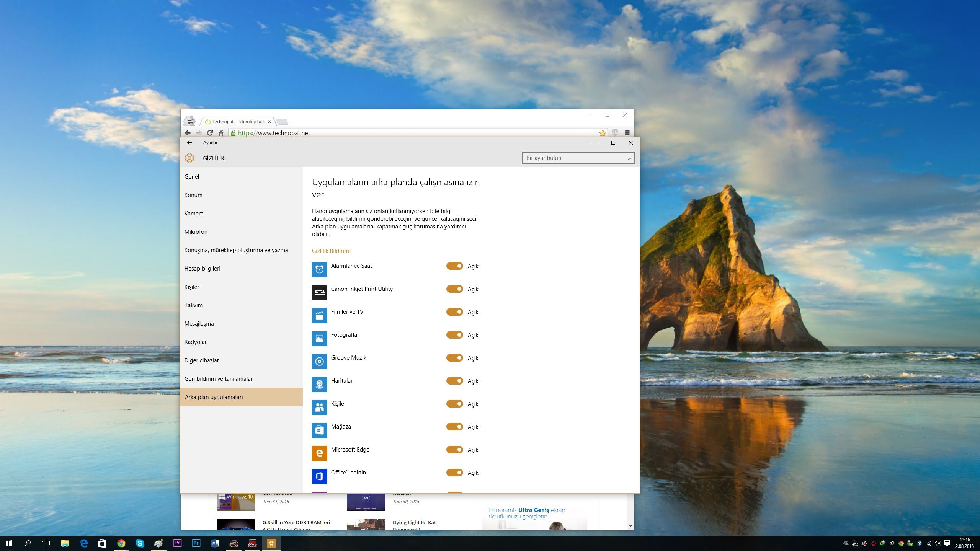The width and height of the screenshot is (980, 551).
Task: Disable the Fotoğraflar background toggle
Action: pos(454,335)
